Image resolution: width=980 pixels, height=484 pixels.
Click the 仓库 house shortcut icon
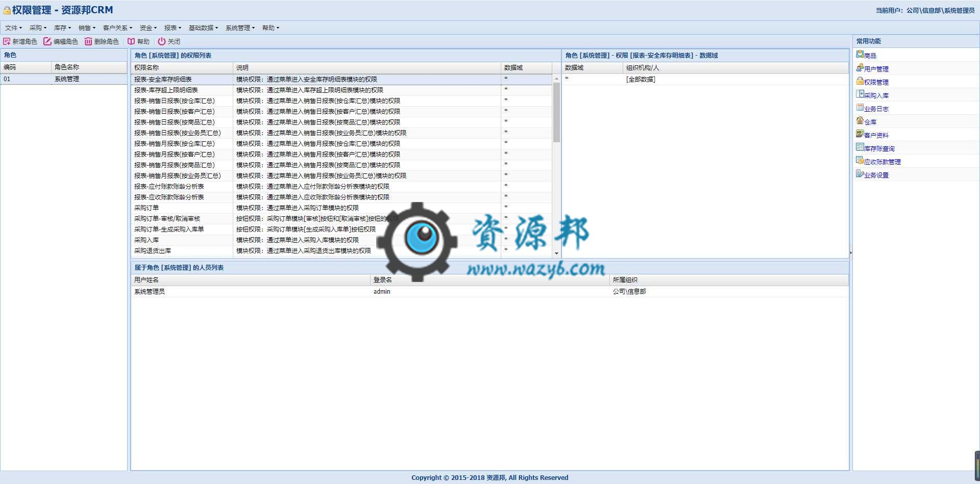coord(860,120)
